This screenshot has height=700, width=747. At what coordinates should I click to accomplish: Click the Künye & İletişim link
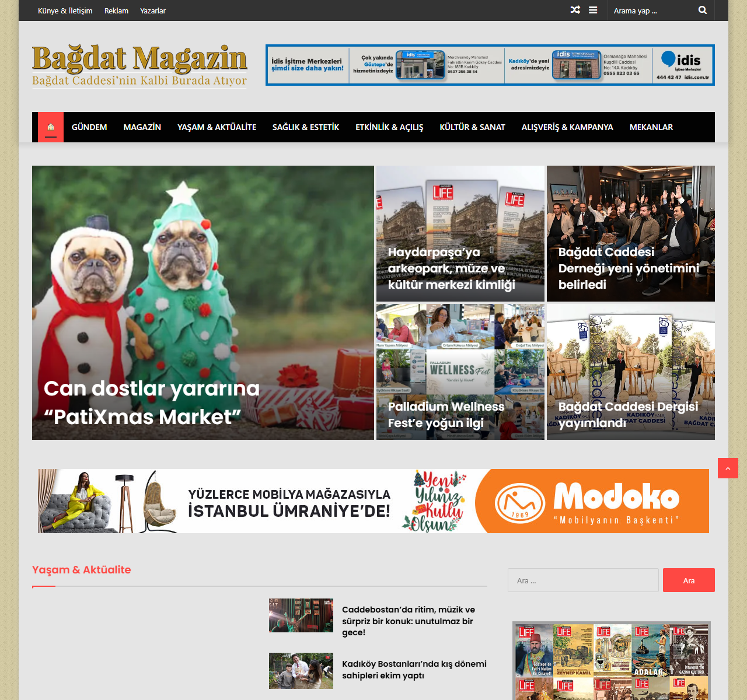click(65, 10)
